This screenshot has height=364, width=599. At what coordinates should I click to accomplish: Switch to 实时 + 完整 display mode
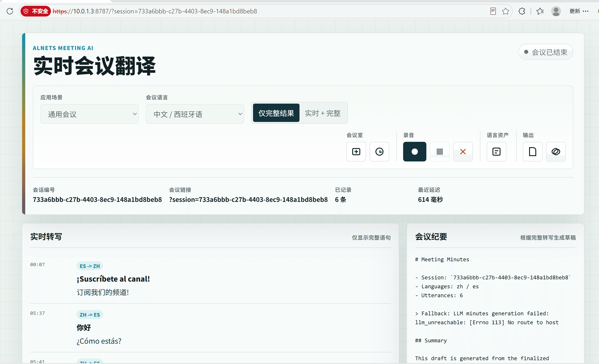[323, 113]
